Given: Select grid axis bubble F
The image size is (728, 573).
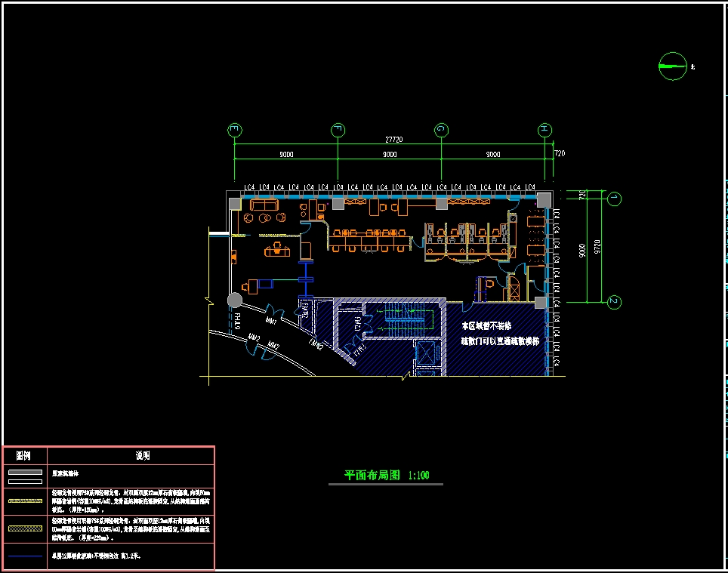Looking at the screenshot, I should click(x=338, y=131).
